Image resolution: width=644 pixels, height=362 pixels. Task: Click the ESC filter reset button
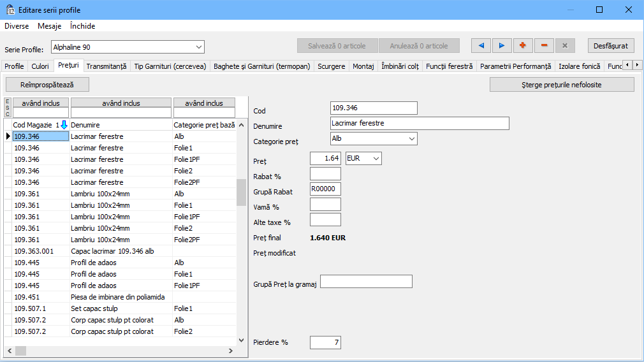click(x=8, y=108)
